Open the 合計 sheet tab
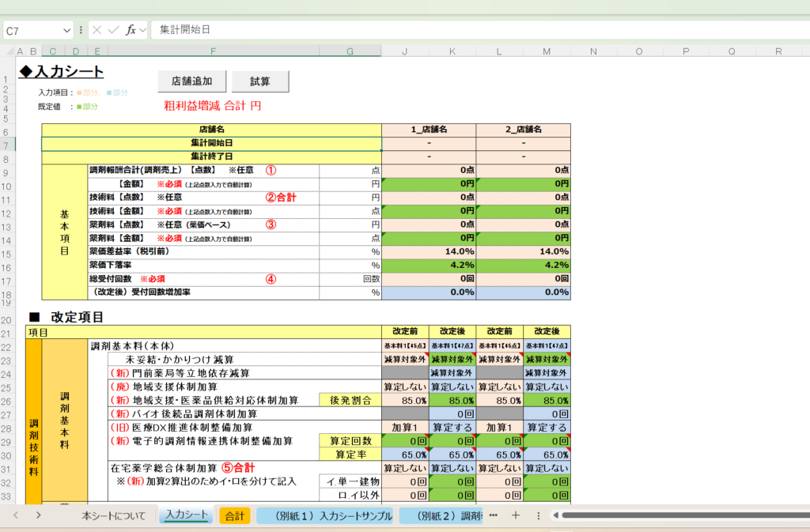Screen dimensions: 810x532 (235, 515)
